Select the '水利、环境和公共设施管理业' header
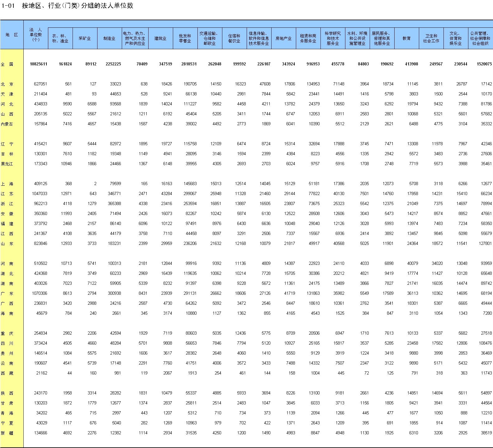Image resolution: width=493 pixels, height=448 pixels. click(x=358, y=38)
